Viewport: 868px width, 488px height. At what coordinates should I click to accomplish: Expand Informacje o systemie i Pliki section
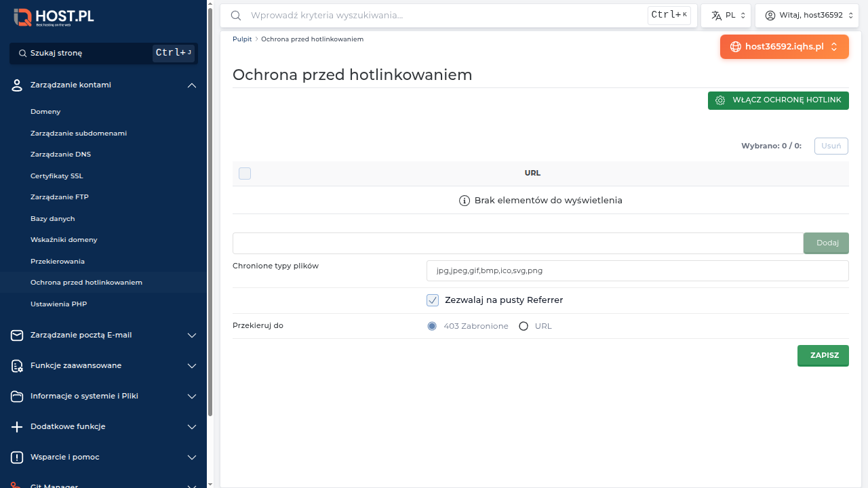click(x=192, y=396)
